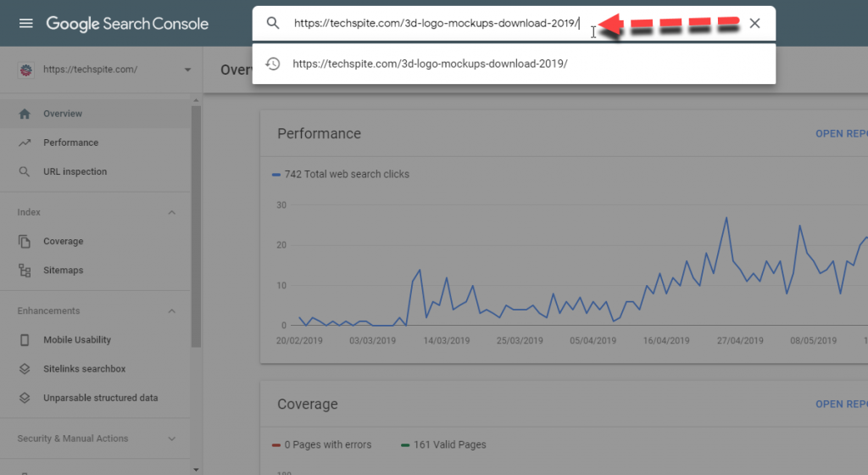This screenshot has height=475, width=868.
Task: Click the Coverage pages icon
Action: point(25,242)
